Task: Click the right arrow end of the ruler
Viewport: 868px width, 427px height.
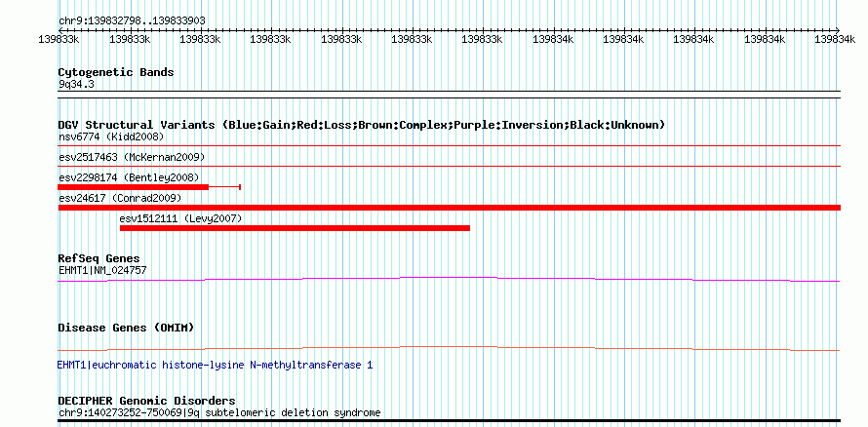Action: click(x=837, y=30)
